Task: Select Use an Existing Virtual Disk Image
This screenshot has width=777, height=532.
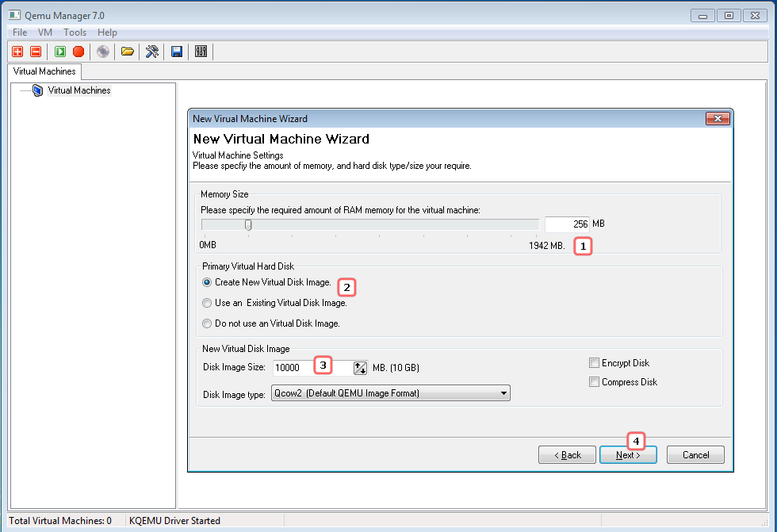Action: click(274, 303)
